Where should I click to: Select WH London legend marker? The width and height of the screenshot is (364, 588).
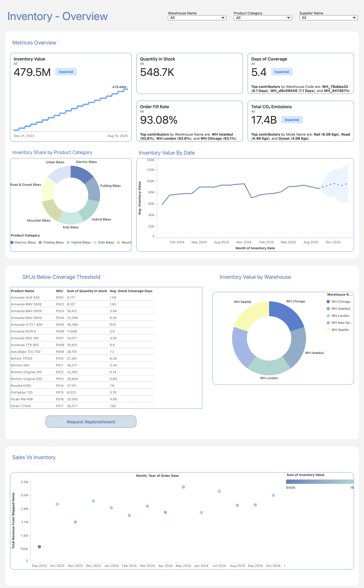[328, 316]
